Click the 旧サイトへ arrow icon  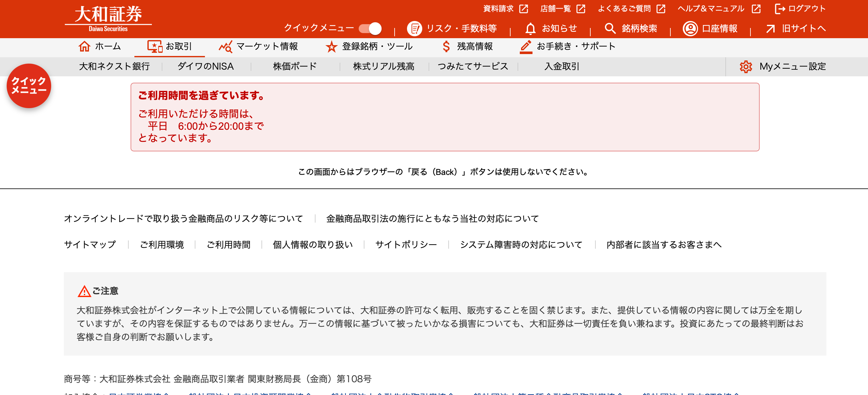(770, 29)
